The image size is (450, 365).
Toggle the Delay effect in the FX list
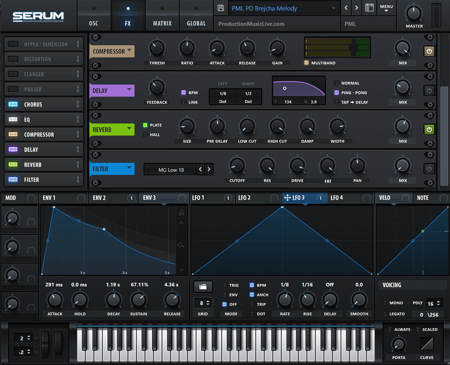click(x=13, y=149)
